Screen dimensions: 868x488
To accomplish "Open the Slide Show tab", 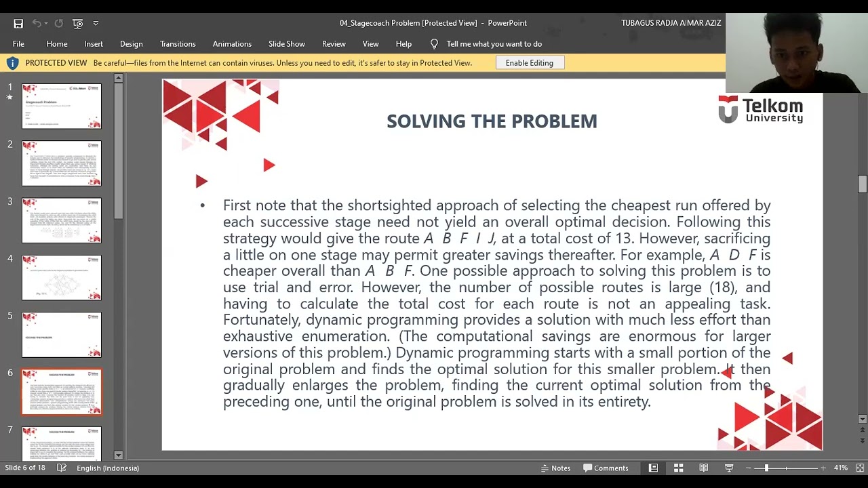I will [287, 44].
